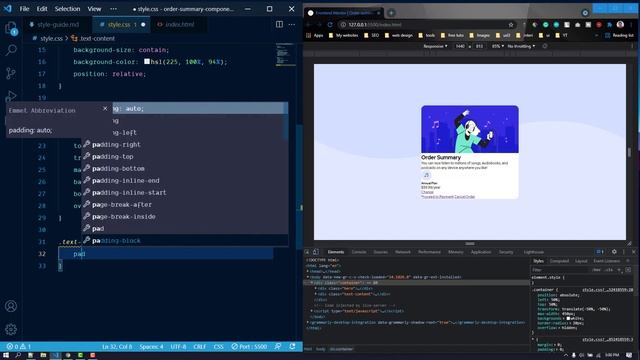The height and width of the screenshot is (360, 640).
Task: Open the File menu
Action: [x=24, y=9]
